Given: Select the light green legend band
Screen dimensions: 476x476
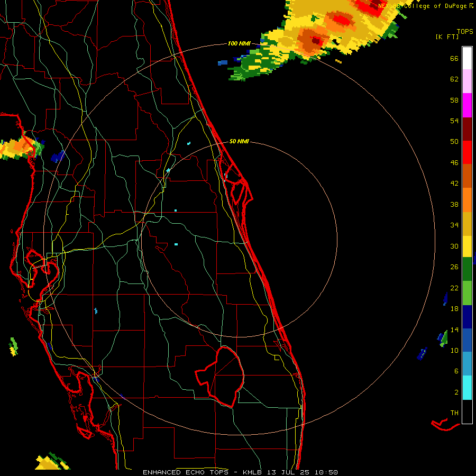Looking at the screenshot, I should (467, 292).
